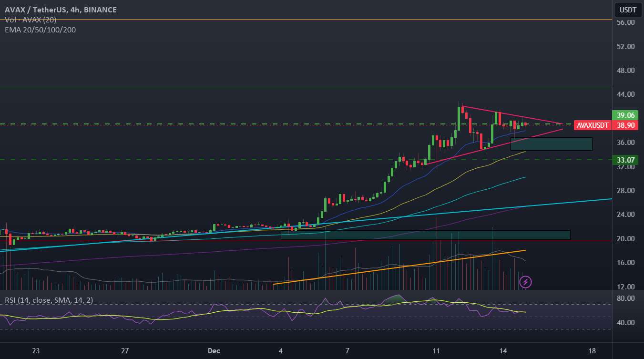644x359 pixels.
Task: Click the Dec label on time axis
Action: pos(214,351)
